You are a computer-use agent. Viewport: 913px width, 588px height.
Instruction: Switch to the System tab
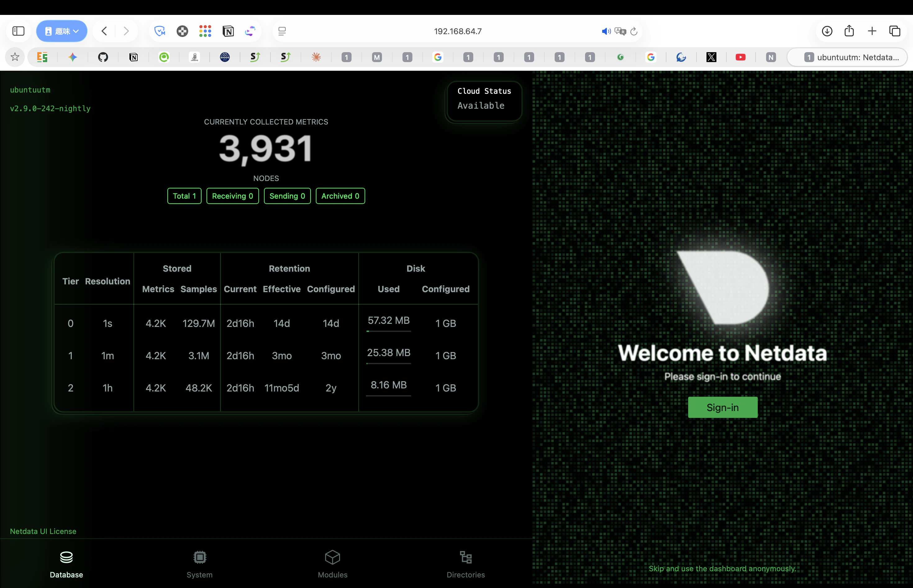199,564
